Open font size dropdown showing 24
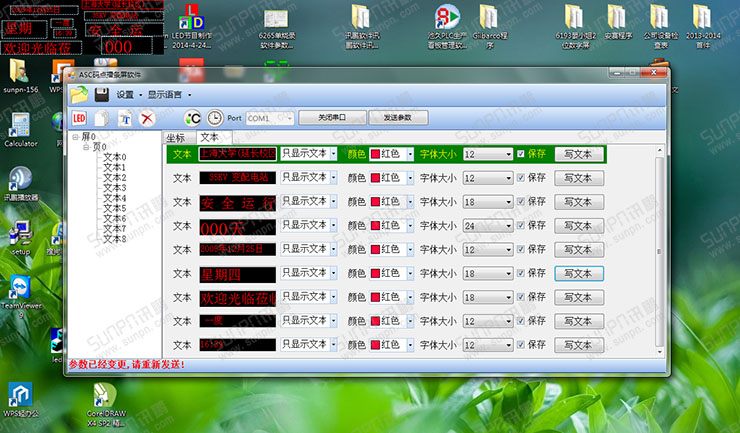Image resolution: width=740 pixels, height=433 pixels. [508, 226]
